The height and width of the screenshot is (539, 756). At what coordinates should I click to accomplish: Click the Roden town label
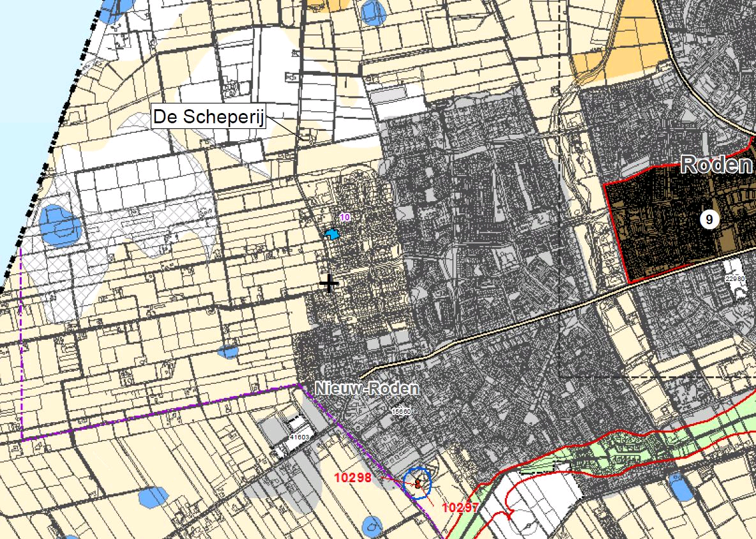tap(716, 165)
